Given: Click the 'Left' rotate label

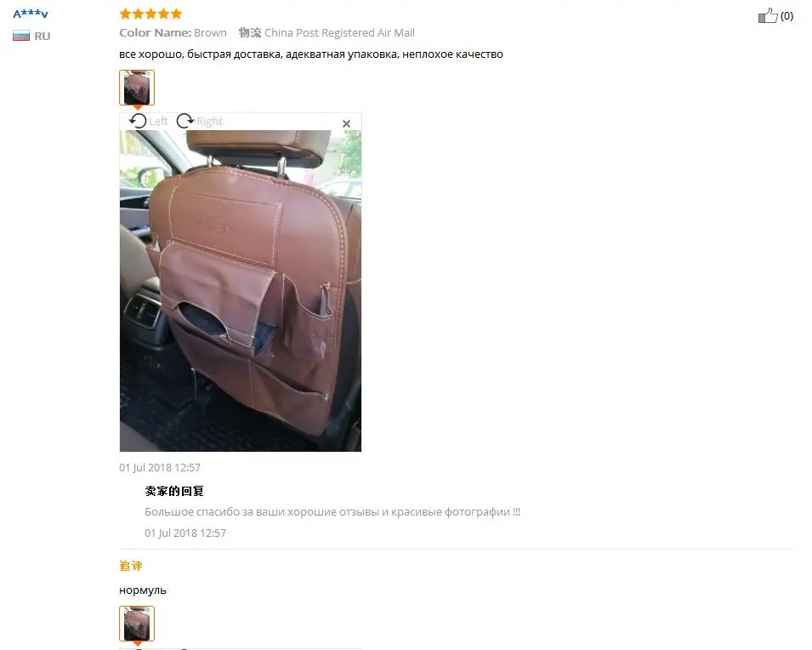Looking at the screenshot, I should (158, 122).
